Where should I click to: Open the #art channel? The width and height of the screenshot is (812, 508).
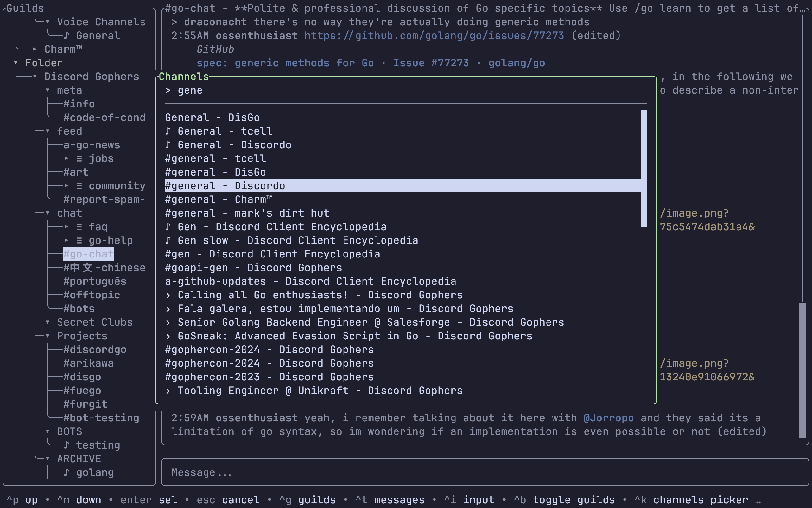click(x=76, y=172)
